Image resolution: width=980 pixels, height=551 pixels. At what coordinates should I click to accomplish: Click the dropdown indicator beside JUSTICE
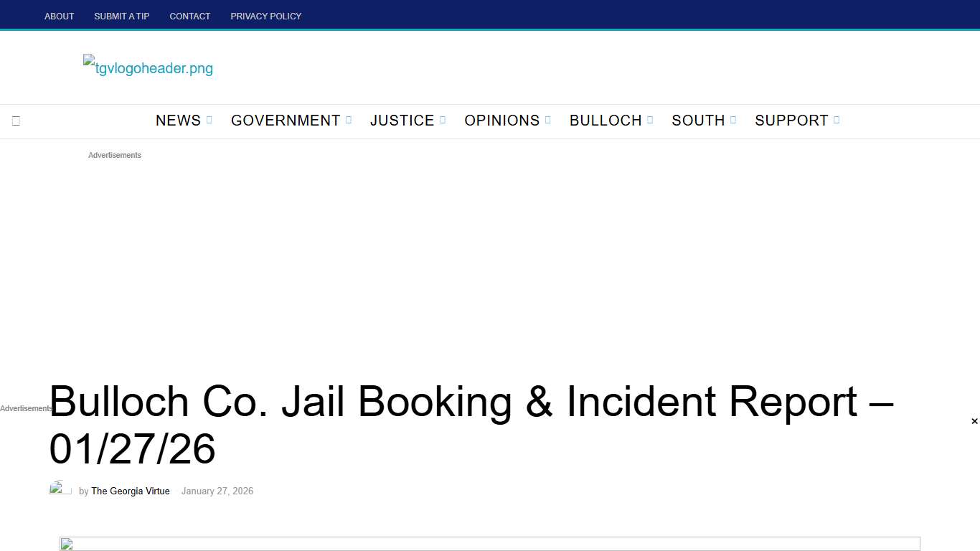pos(442,120)
